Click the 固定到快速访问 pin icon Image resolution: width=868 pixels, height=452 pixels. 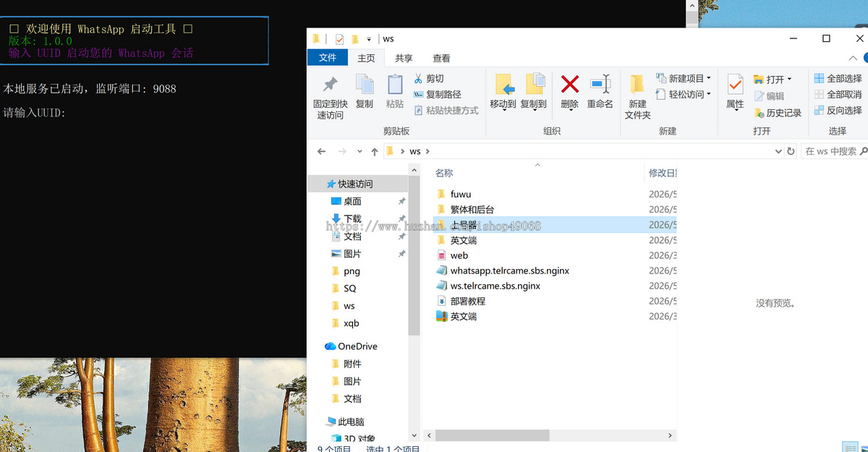tap(330, 85)
